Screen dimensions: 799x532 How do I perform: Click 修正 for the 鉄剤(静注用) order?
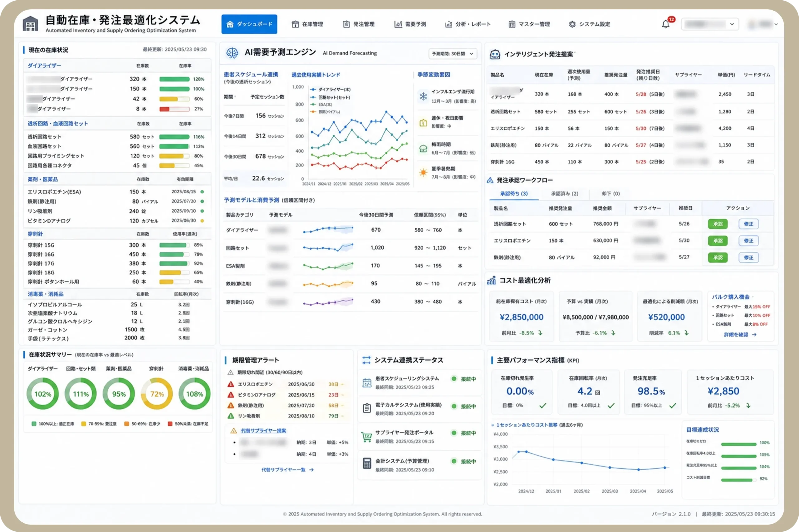click(748, 257)
